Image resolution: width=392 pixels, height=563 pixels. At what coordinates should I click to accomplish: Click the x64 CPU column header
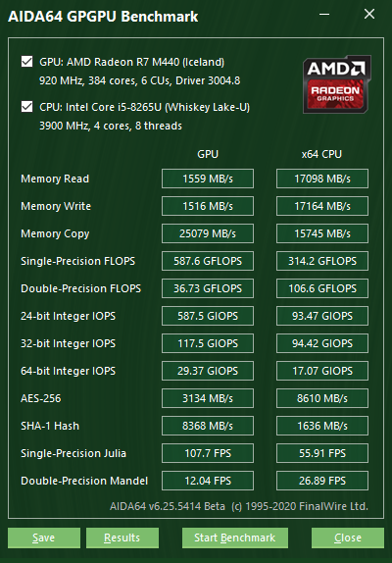(x=321, y=154)
